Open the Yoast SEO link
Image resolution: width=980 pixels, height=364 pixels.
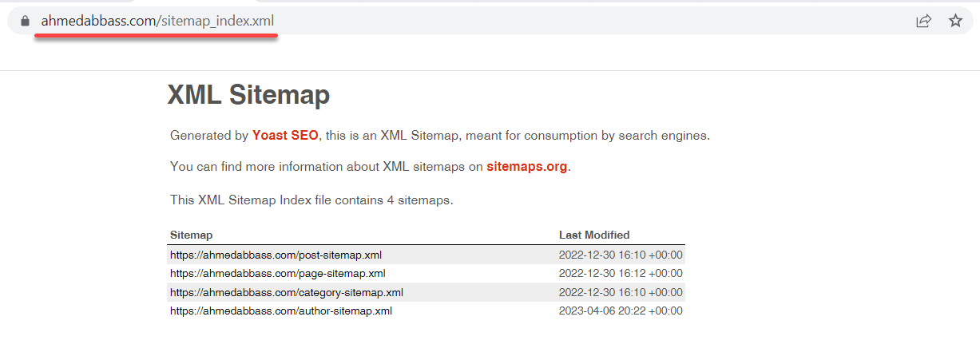285,136
